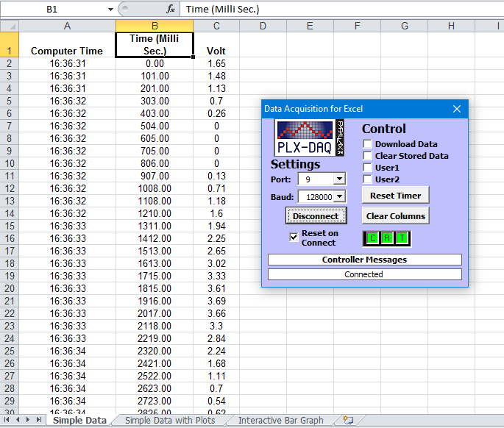Select cell with value 101.00

[155, 76]
